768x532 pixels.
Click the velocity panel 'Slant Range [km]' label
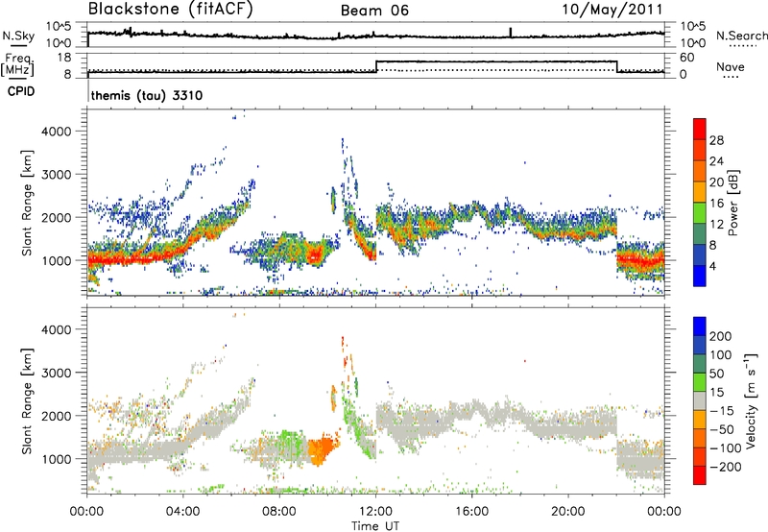tap(27, 400)
